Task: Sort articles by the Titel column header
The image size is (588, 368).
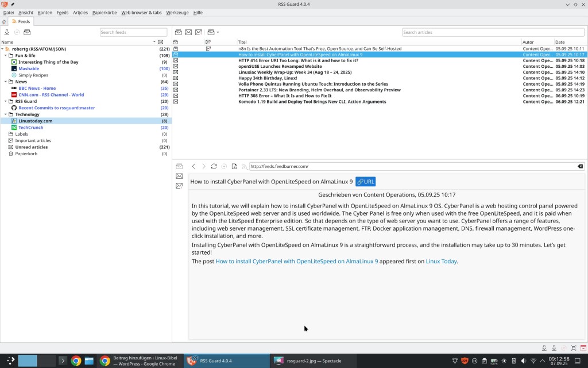Action: [379, 42]
